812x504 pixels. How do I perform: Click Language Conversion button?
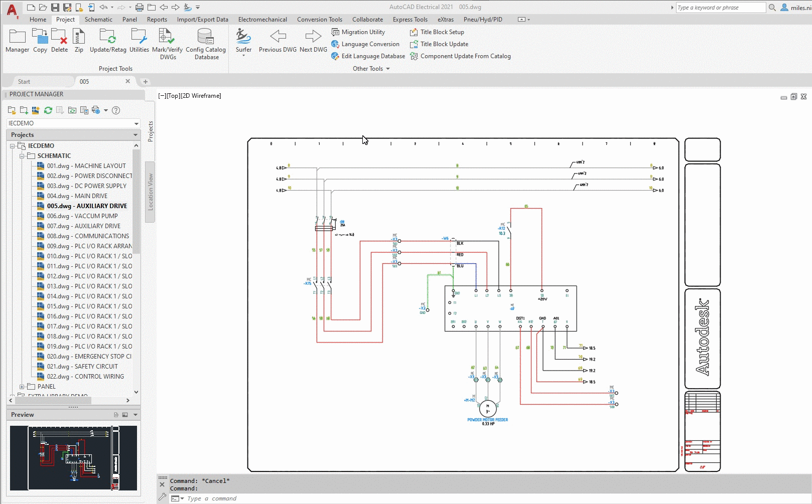pyautogui.click(x=365, y=44)
